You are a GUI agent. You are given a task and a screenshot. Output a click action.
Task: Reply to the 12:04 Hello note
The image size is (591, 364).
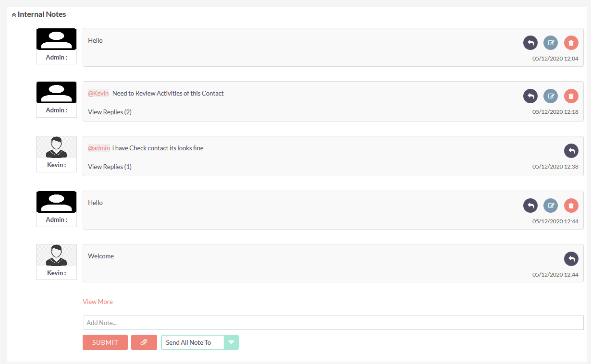(x=530, y=43)
